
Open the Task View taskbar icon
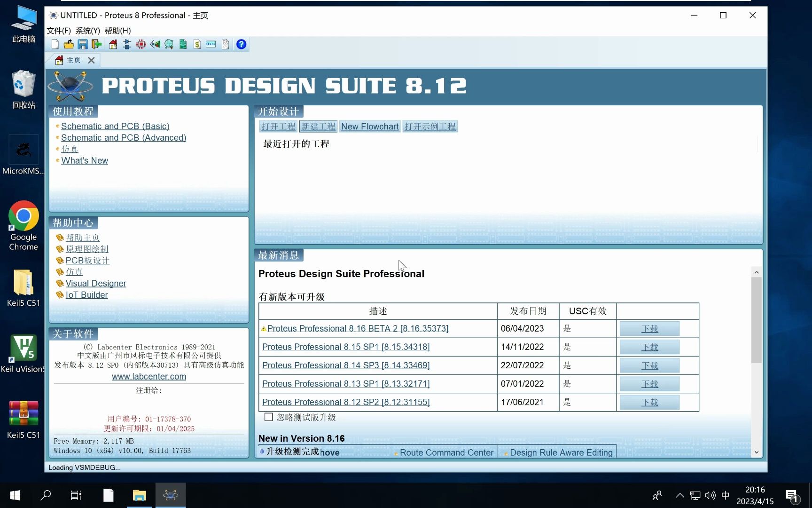click(x=76, y=495)
